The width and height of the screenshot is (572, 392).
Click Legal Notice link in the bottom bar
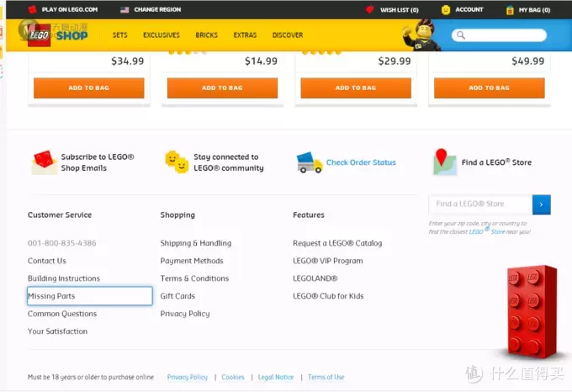pyautogui.click(x=276, y=377)
